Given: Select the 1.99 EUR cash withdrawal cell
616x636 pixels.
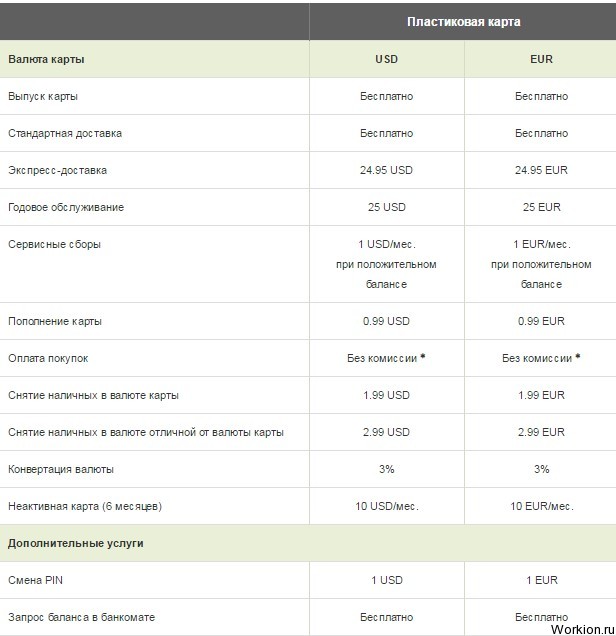Looking at the screenshot, I should pos(541,395).
